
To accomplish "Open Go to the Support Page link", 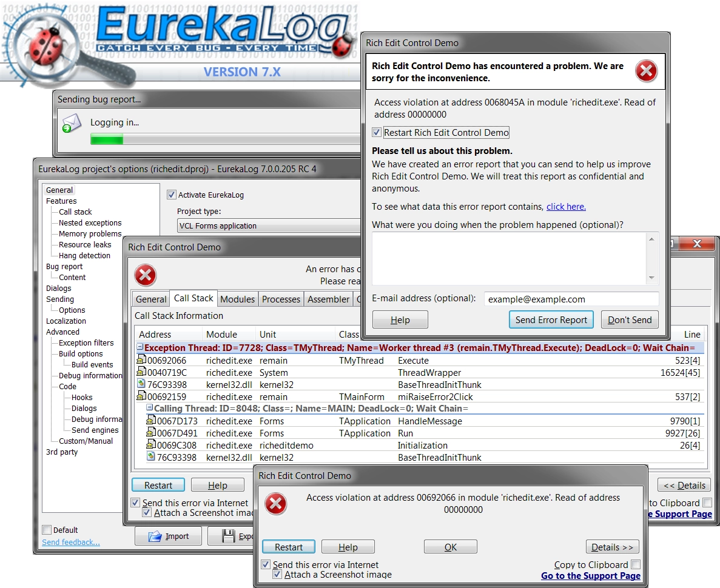I will point(591,576).
